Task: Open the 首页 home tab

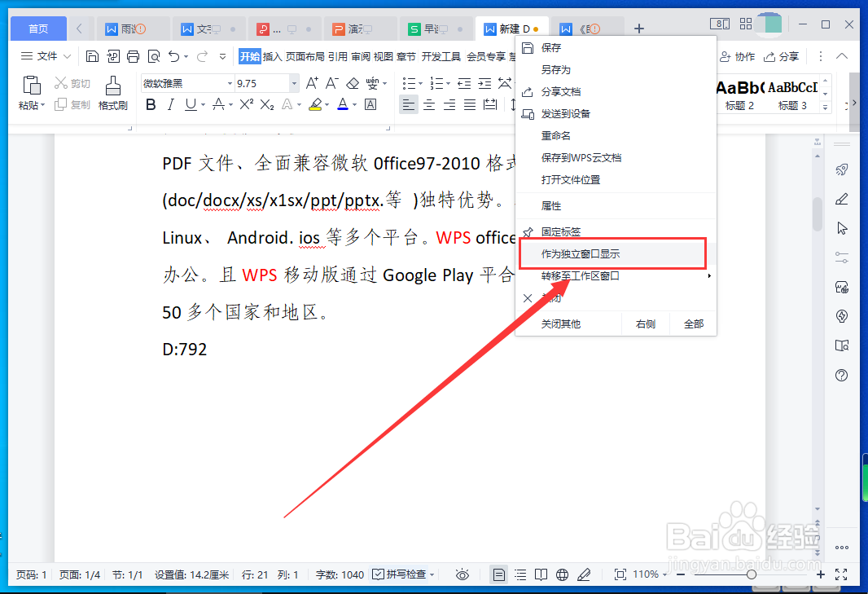Action: pyautogui.click(x=38, y=29)
